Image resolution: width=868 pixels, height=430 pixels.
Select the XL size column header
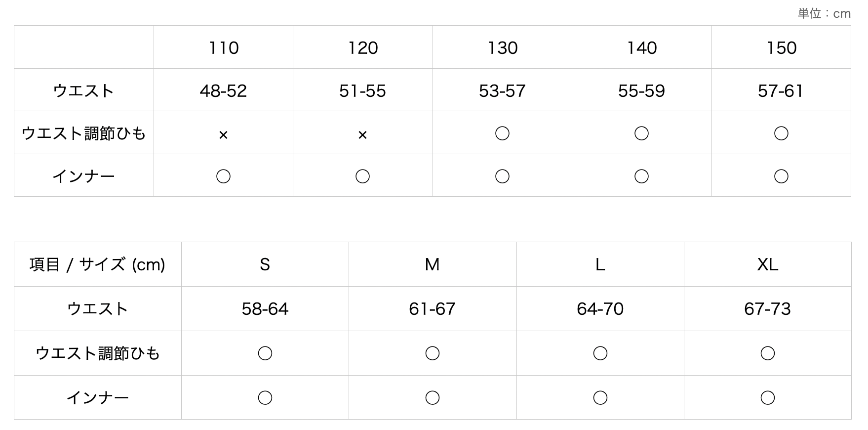point(768,265)
